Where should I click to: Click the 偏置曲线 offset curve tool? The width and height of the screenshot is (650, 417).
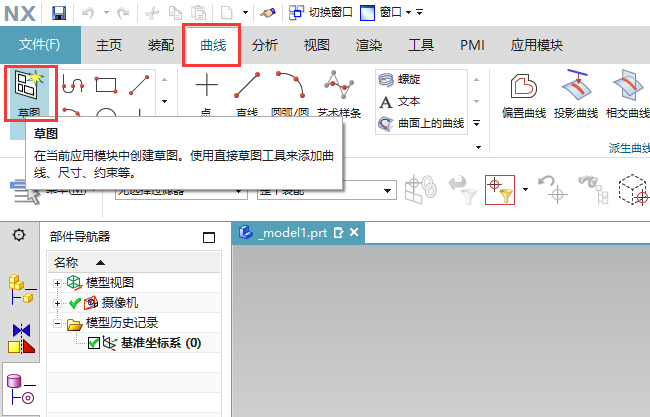pos(524,95)
